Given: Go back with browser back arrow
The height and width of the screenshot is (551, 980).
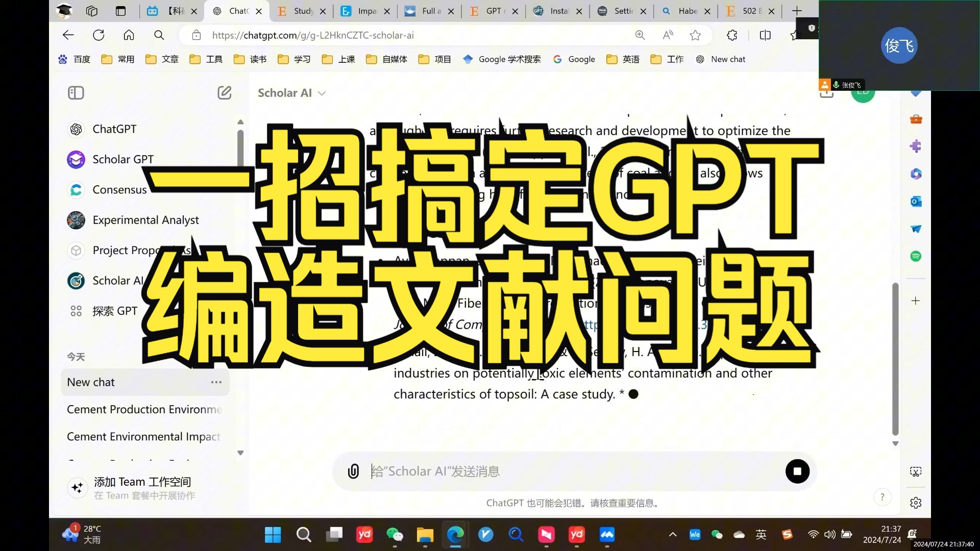Looking at the screenshot, I should pos(68,35).
